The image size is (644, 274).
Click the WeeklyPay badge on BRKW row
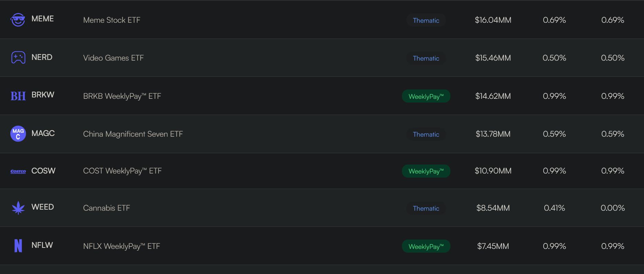click(x=426, y=96)
